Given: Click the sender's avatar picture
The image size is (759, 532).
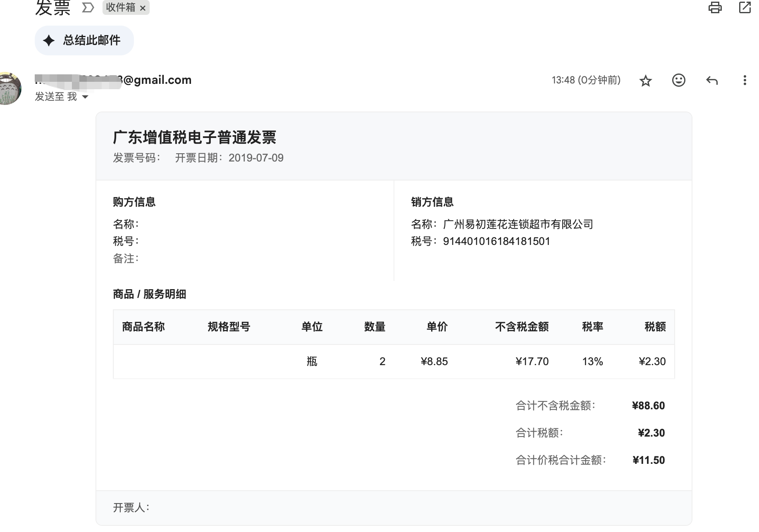Looking at the screenshot, I should pyautogui.click(x=9, y=88).
